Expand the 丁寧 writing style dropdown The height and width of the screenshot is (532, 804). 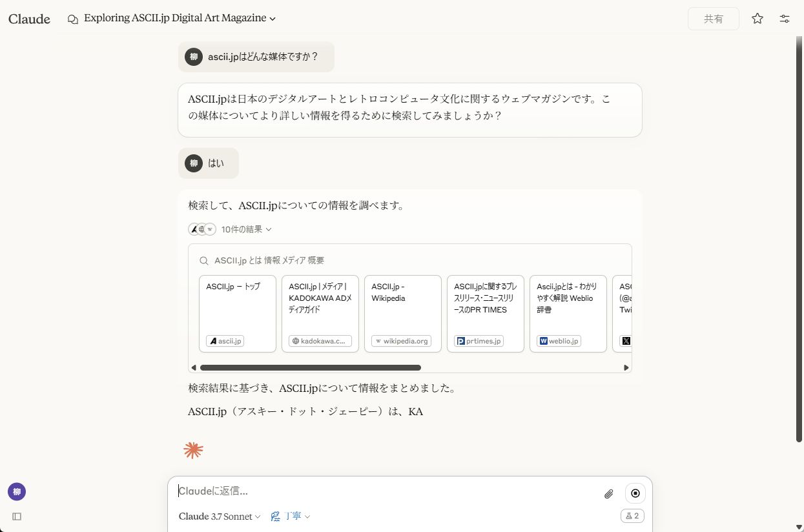291,517
